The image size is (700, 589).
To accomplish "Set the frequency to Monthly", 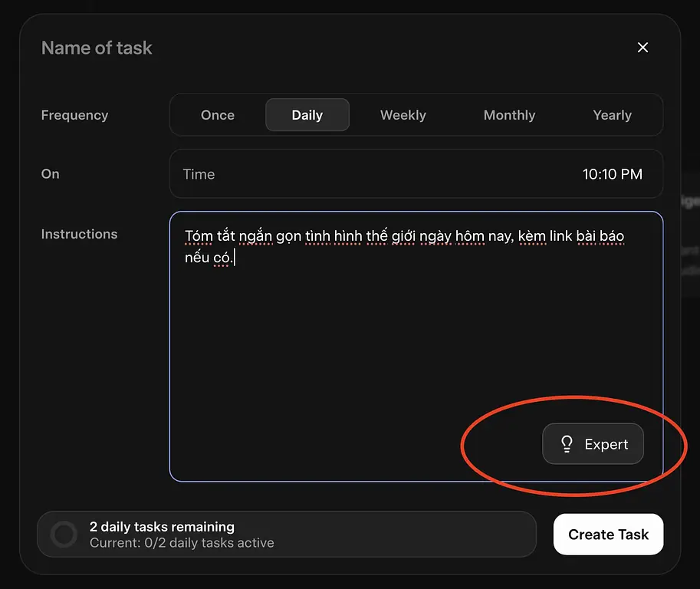I will coord(509,114).
